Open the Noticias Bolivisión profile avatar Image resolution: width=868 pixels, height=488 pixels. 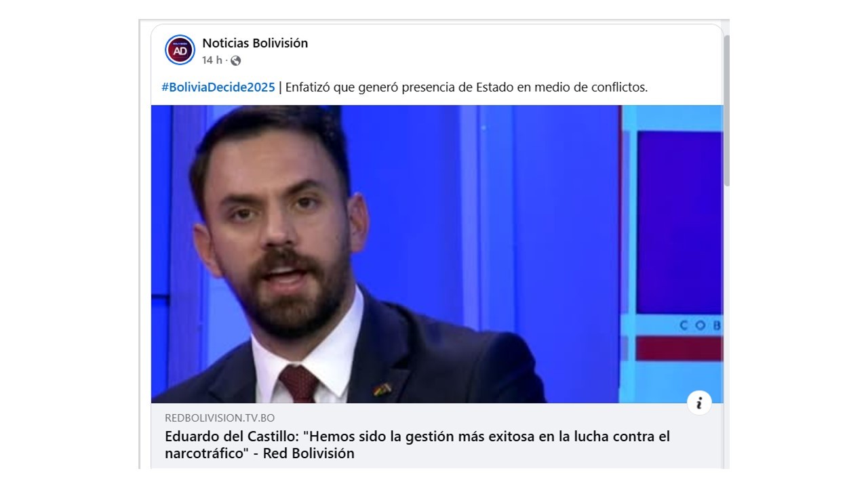point(180,49)
